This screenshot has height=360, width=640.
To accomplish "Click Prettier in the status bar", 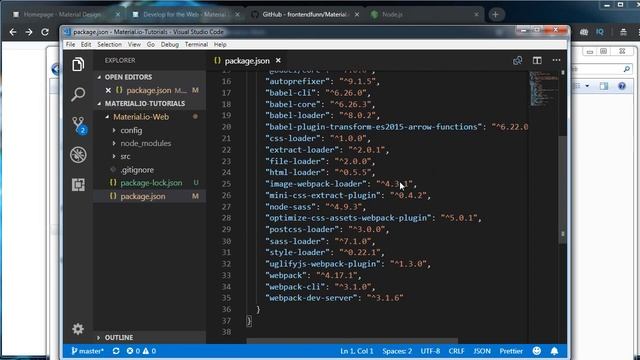I will click(511, 351).
